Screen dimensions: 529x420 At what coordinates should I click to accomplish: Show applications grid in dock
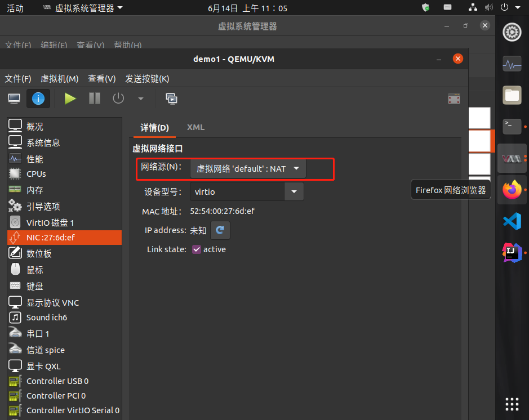512,404
